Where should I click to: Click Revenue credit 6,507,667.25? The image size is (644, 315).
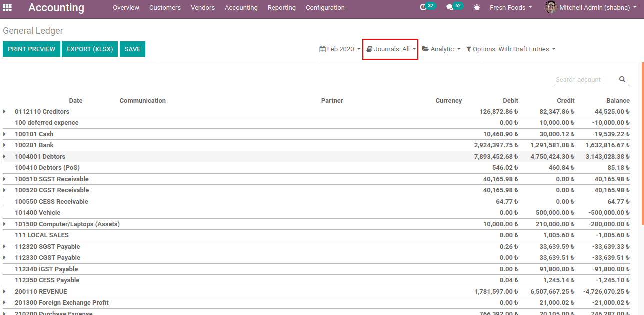[x=552, y=291]
